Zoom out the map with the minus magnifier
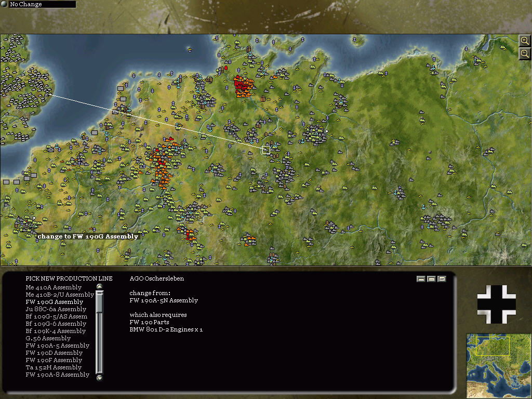 point(525,54)
